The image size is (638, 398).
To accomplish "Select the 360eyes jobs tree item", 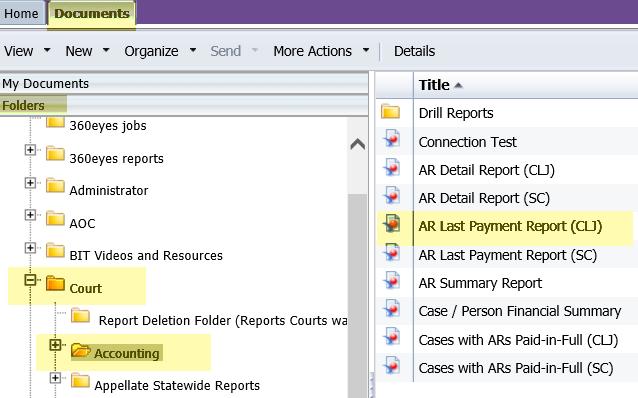I will tap(108, 125).
